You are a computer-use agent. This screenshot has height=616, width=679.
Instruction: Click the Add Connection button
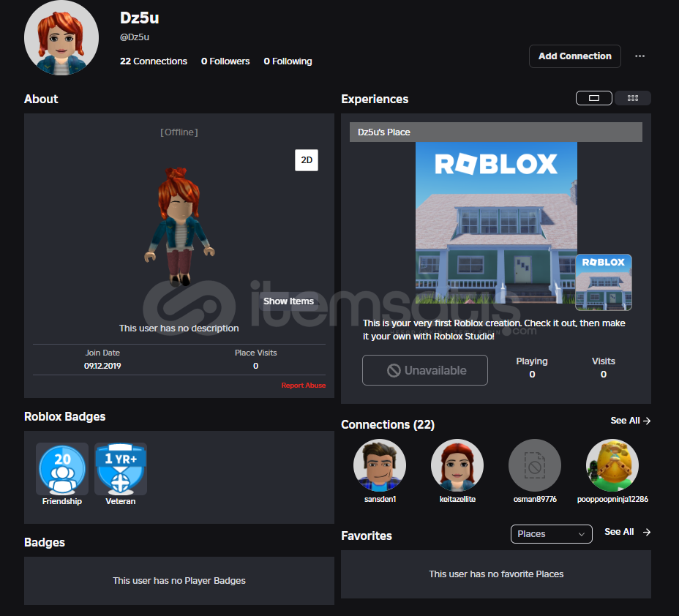coord(574,56)
